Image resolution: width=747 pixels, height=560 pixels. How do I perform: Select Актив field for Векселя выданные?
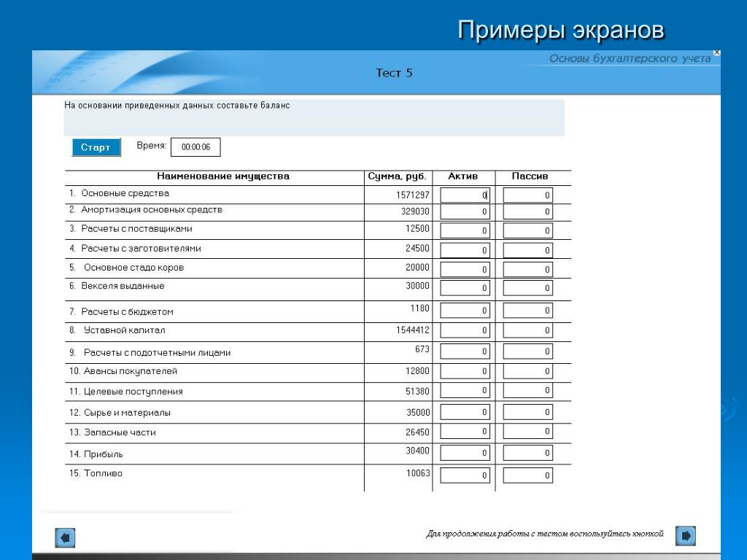pos(465,288)
